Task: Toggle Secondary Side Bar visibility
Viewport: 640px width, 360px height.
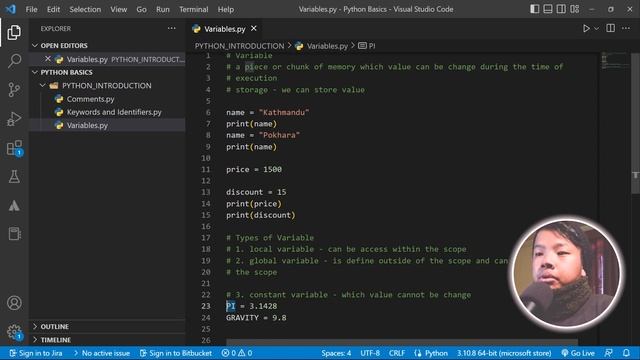Action: [561, 9]
